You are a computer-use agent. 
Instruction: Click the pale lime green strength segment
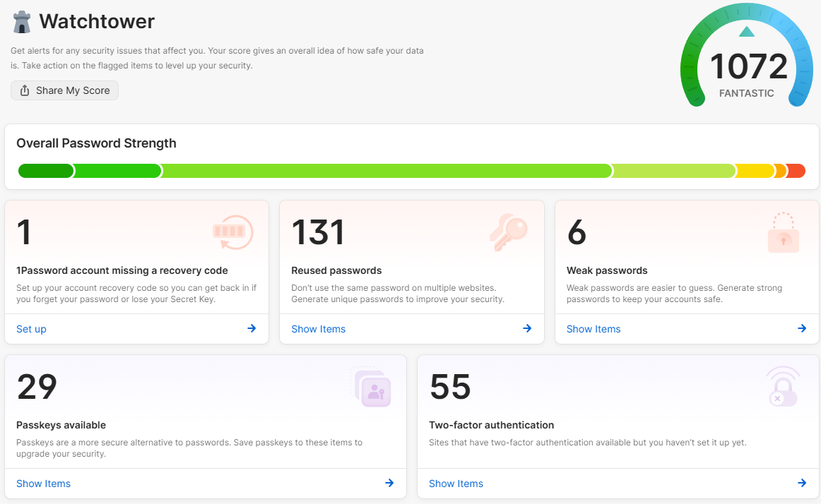(673, 171)
